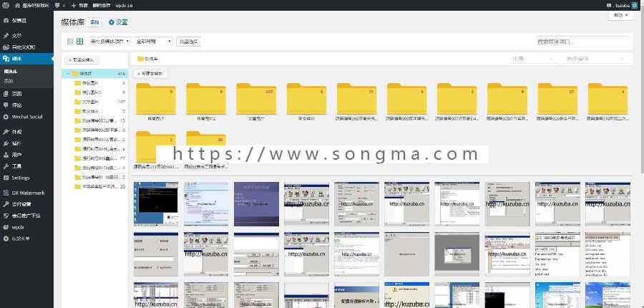Open the Tools (工具) wrench item
644x308 pixels.
click(26, 167)
